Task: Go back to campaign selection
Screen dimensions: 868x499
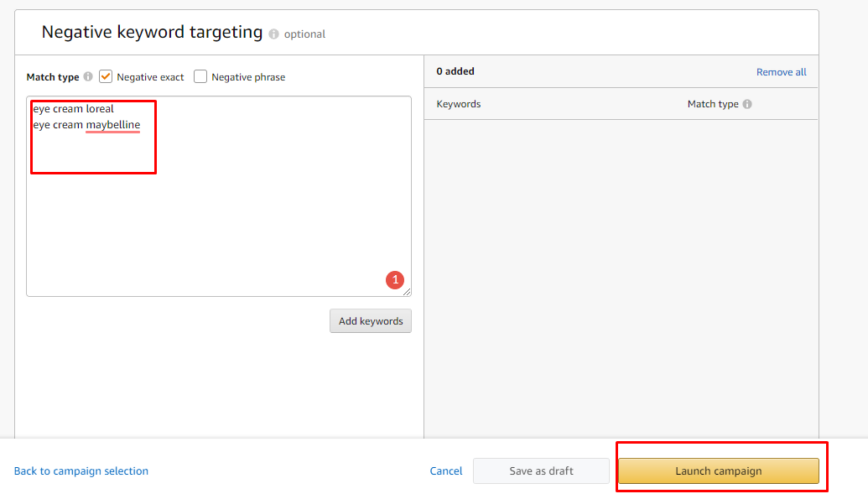Action: (81, 470)
